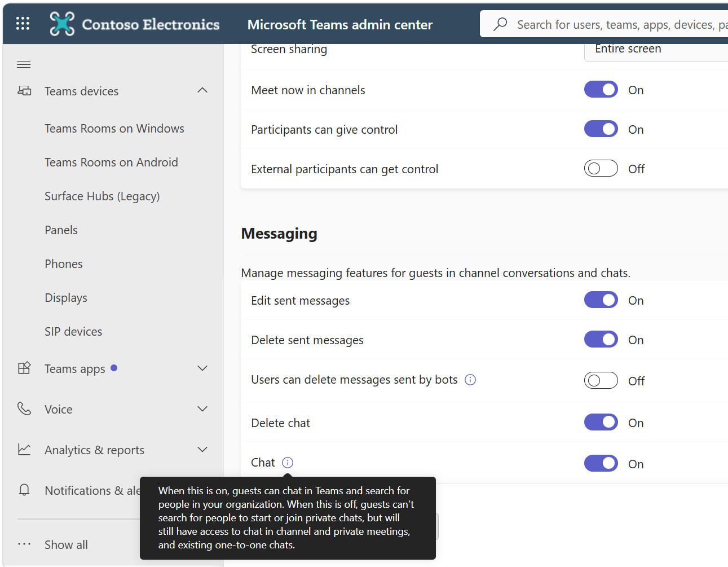Disable the guest Chat toggle
This screenshot has height=567, width=728.
point(601,464)
